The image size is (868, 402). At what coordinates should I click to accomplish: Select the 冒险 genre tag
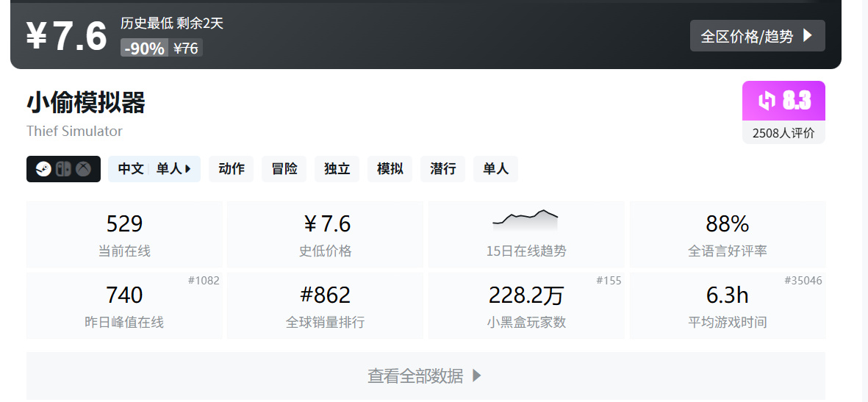[284, 169]
